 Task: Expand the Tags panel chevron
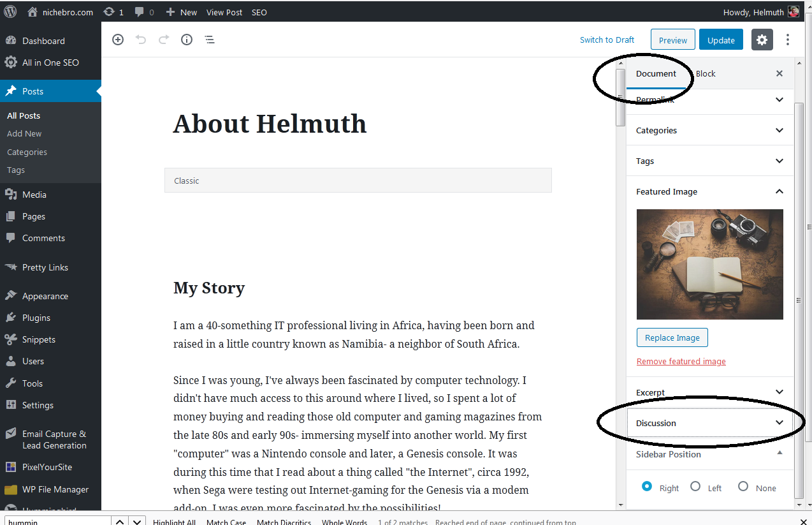coord(779,161)
